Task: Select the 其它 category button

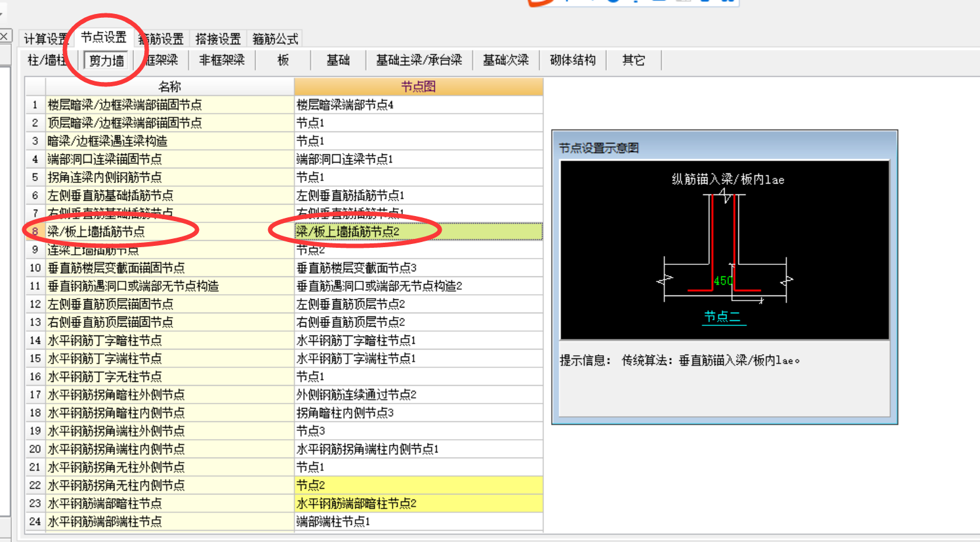Action: coord(634,60)
